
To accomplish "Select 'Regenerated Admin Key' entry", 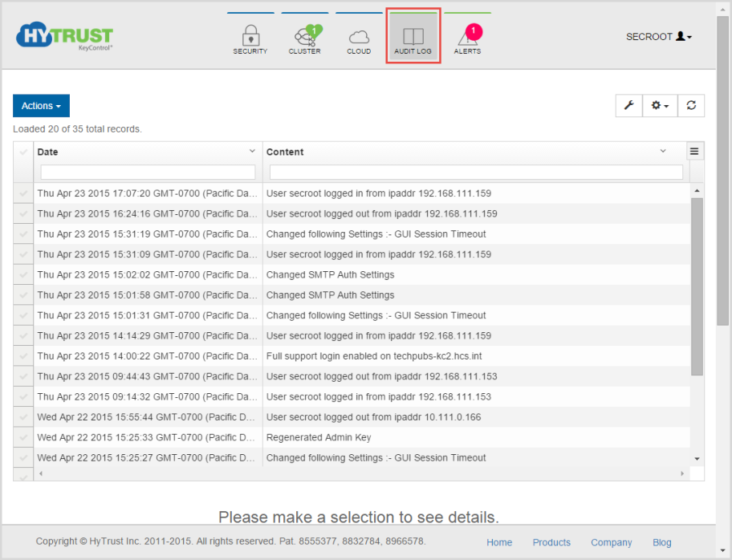I will [319, 437].
